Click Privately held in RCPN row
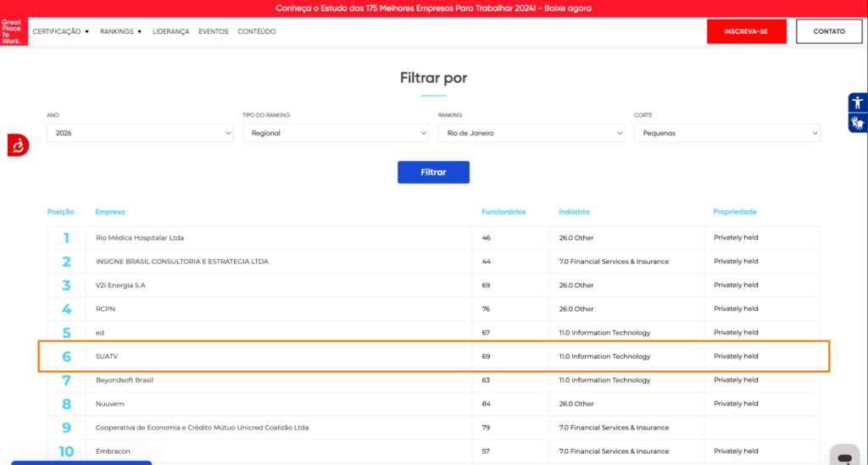The image size is (868, 465). coord(736,308)
